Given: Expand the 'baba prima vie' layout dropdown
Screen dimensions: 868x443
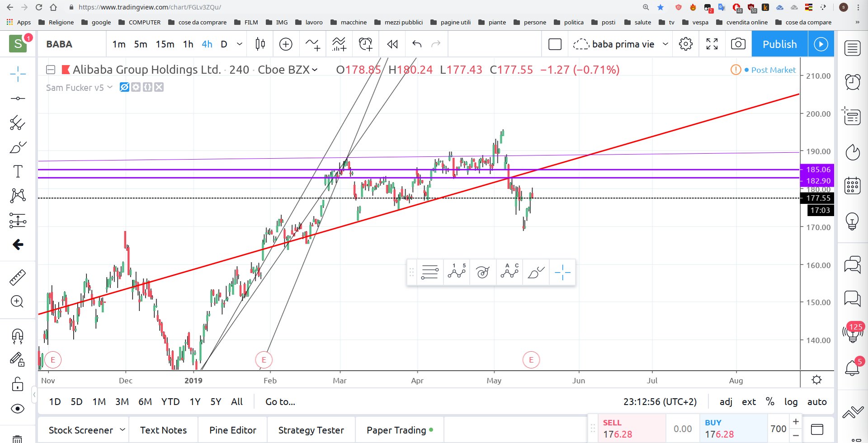Looking at the screenshot, I should coord(665,44).
